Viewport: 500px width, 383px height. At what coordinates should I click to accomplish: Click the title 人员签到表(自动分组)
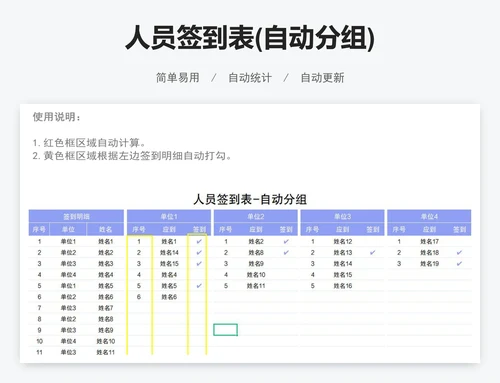(250, 38)
